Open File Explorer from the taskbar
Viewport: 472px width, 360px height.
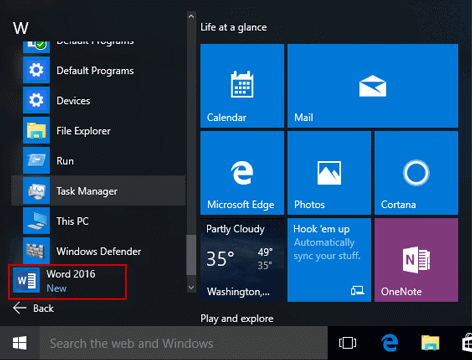click(x=430, y=343)
